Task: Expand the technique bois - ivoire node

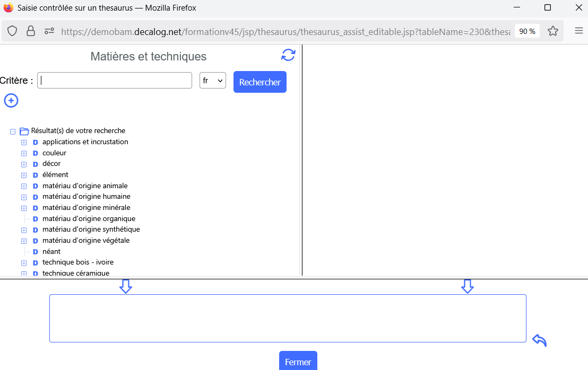Action: tap(24, 263)
